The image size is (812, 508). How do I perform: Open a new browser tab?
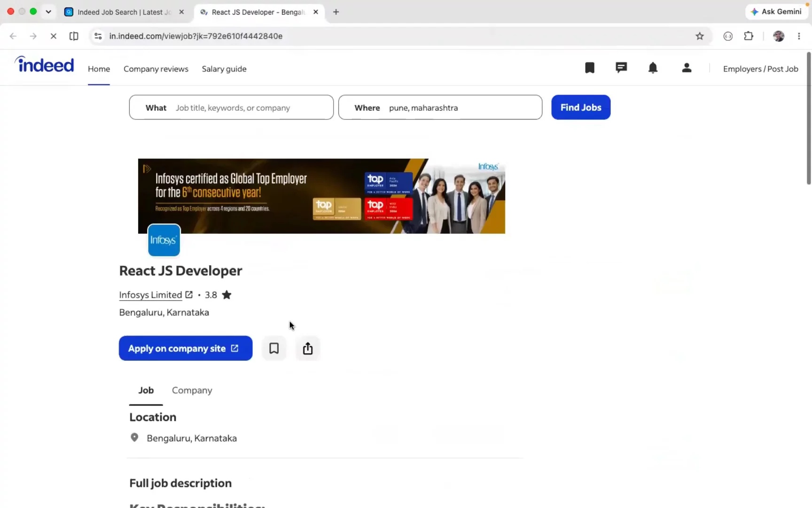336,12
